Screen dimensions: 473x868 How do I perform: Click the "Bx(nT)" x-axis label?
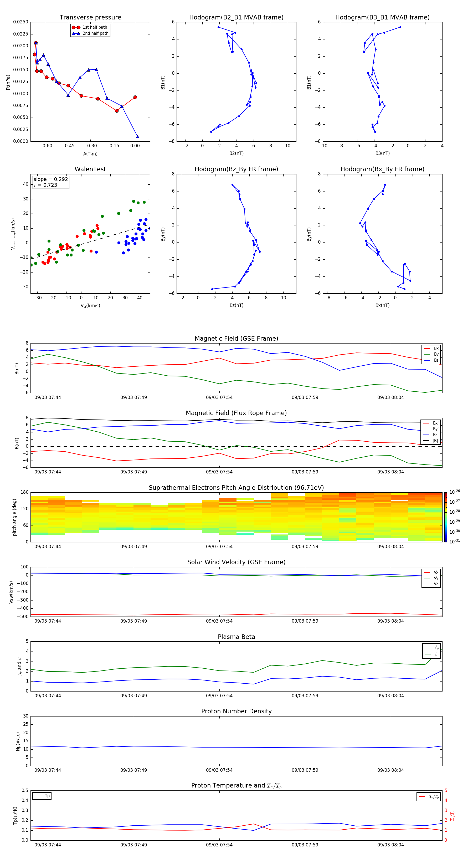pyautogui.click(x=382, y=305)
